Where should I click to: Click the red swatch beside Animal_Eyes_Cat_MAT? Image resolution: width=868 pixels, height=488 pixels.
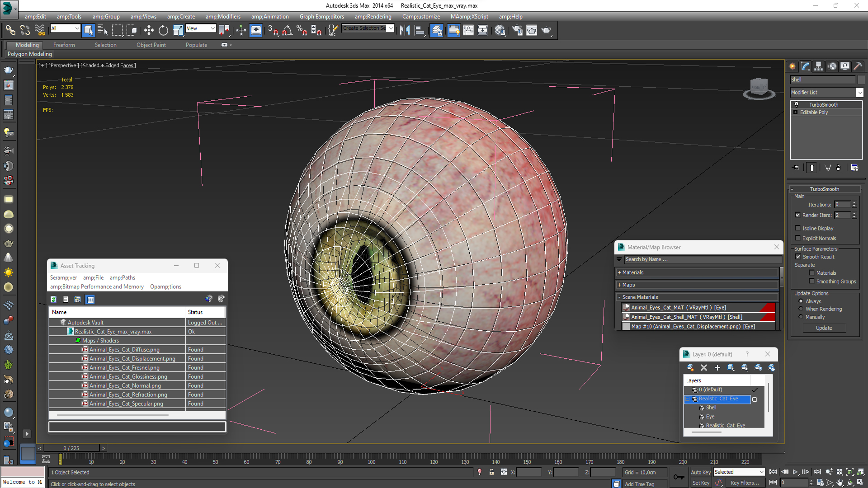point(768,308)
